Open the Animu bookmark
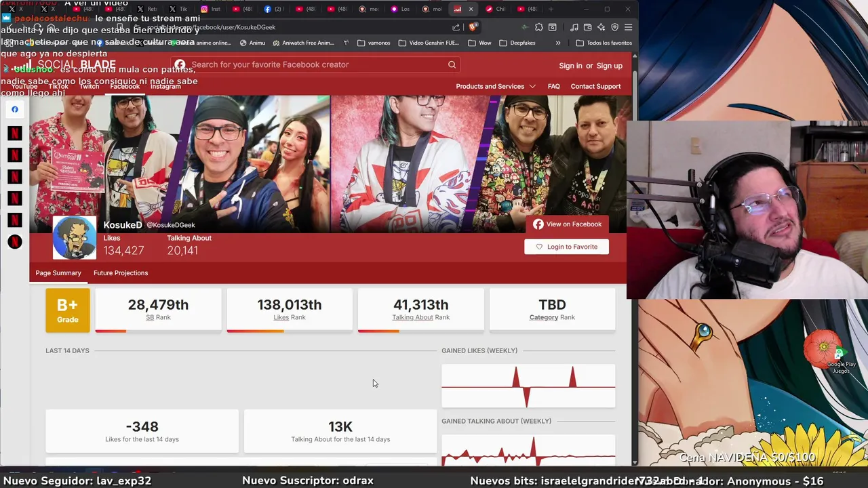This screenshot has height=488, width=868. (x=252, y=43)
